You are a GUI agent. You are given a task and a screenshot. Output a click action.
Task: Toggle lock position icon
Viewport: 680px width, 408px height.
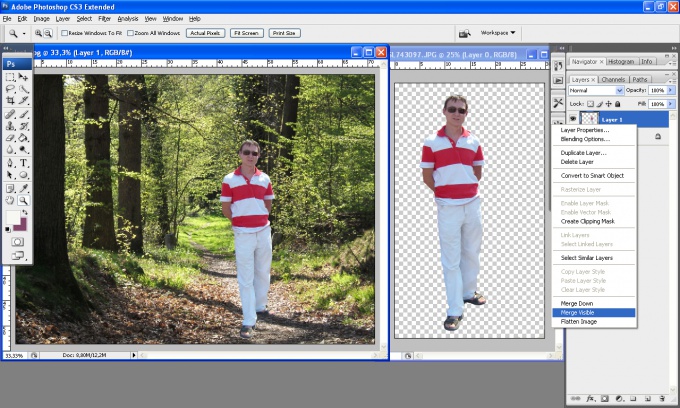[x=608, y=104]
